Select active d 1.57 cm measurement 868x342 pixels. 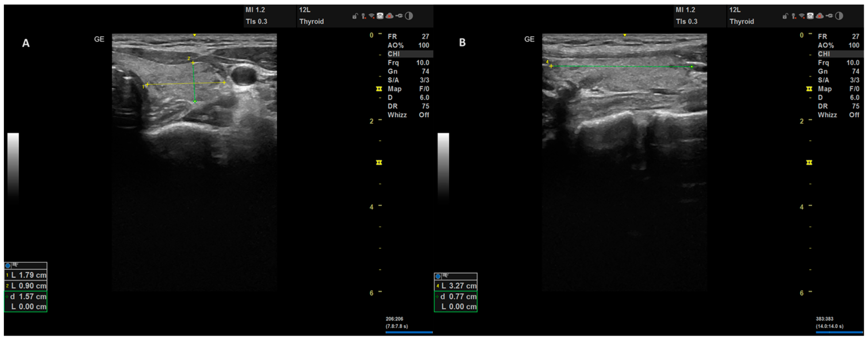(26, 297)
